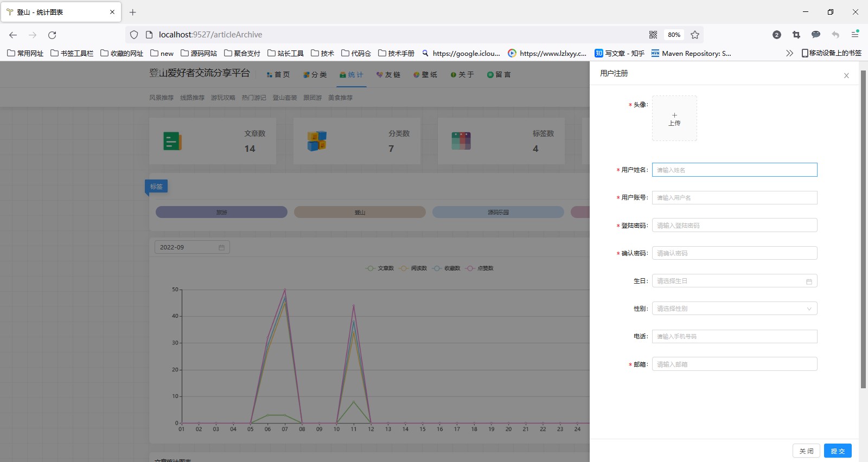Open the 源码网站 bookmark folder
Screen dimensions: 868x462
tap(199, 53)
